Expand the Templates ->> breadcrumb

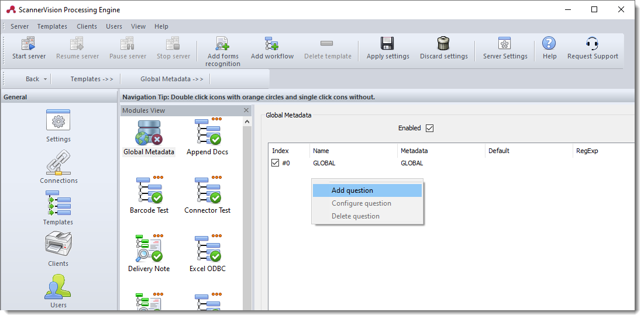[x=92, y=79]
